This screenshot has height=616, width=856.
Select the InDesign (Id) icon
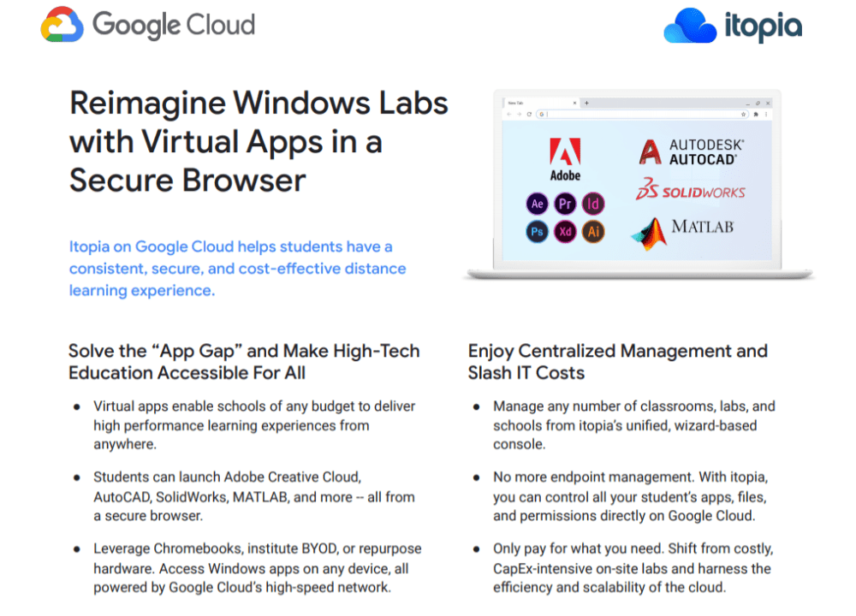(593, 204)
